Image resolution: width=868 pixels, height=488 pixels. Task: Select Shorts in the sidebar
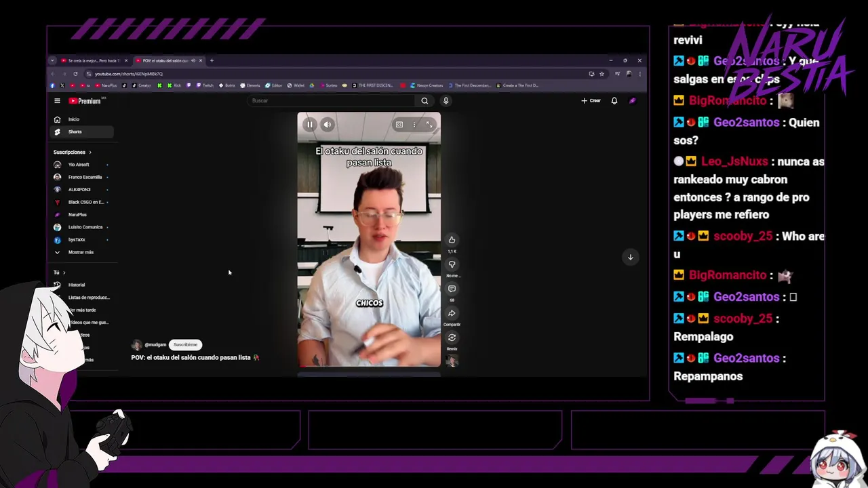[82, 132]
